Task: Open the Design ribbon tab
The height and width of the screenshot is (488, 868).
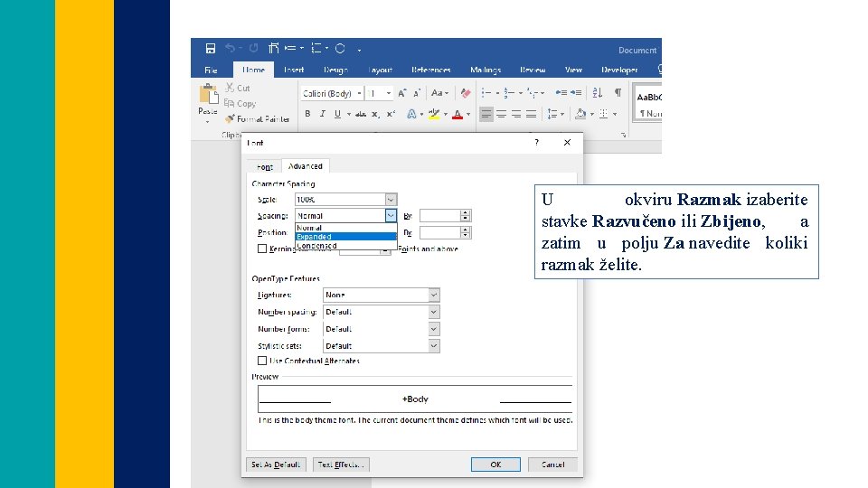Action: tap(335, 70)
